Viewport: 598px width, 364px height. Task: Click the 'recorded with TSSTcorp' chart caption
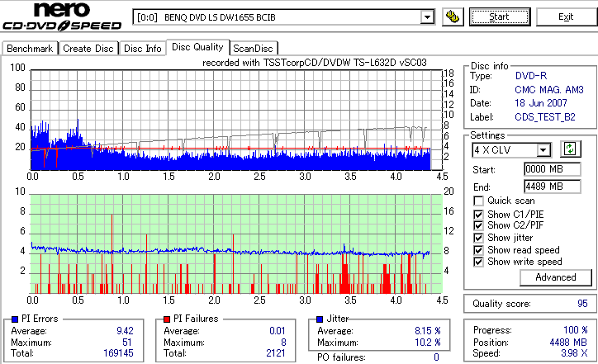(x=314, y=63)
